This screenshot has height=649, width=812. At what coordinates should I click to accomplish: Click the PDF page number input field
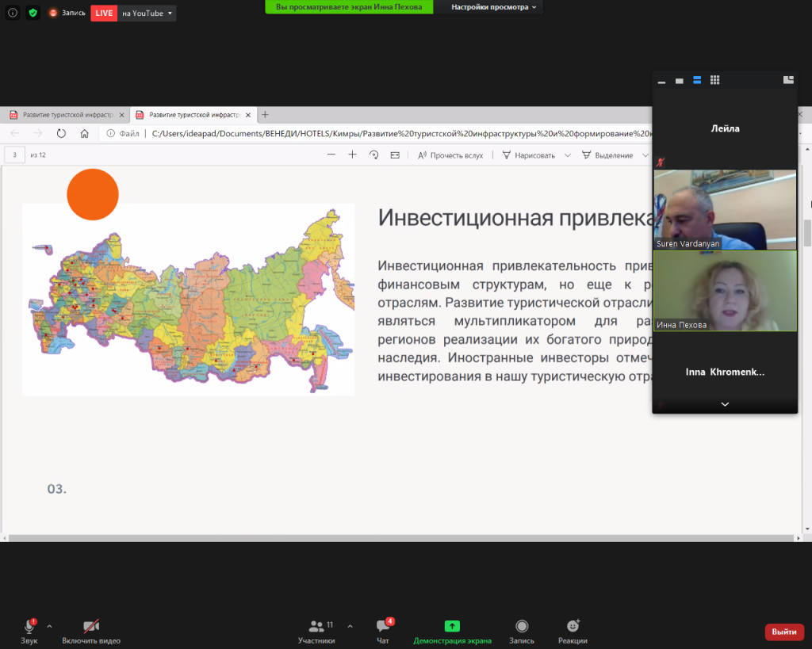click(14, 155)
